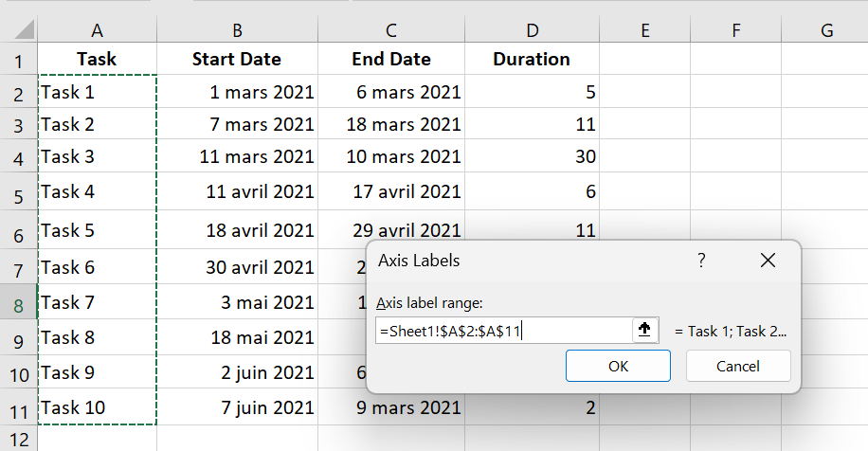Select column B header
Viewport: 868px width, 451px height.
tap(238, 30)
